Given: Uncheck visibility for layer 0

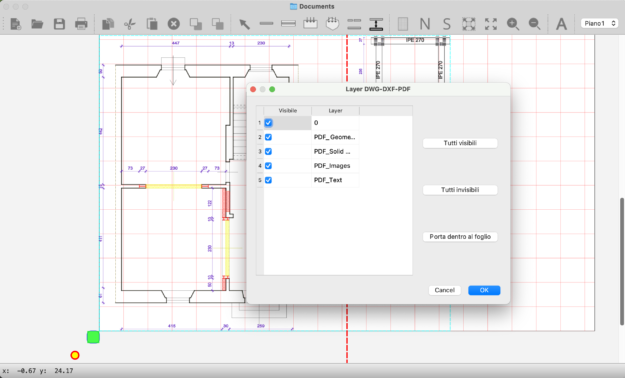Looking at the screenshot, I should (268, 123).
